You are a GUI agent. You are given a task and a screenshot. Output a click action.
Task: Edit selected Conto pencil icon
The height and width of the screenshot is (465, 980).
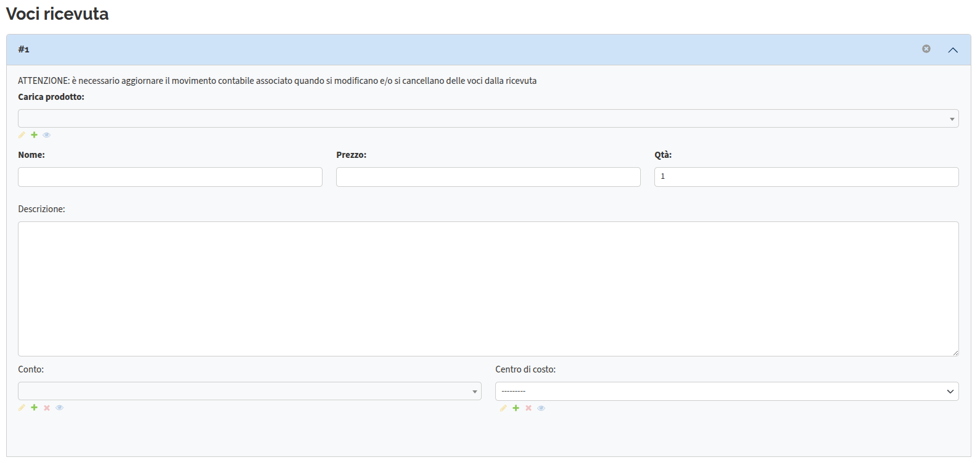(x=22, y=408)
